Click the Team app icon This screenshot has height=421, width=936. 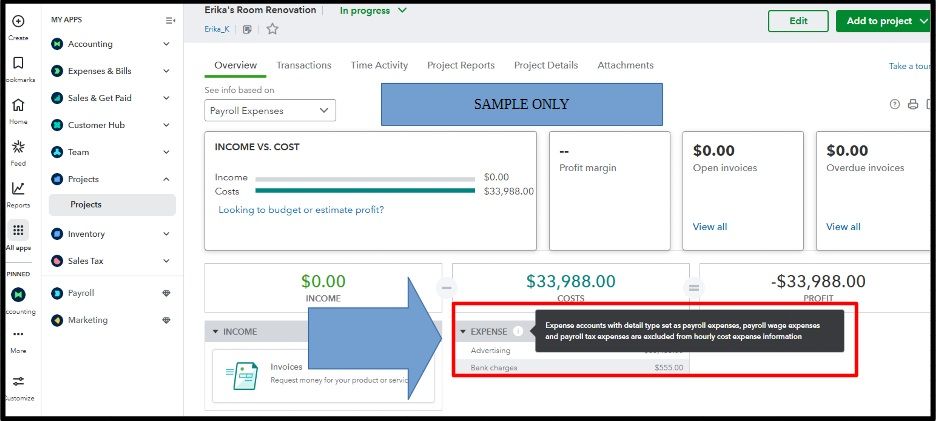point(57,152)
